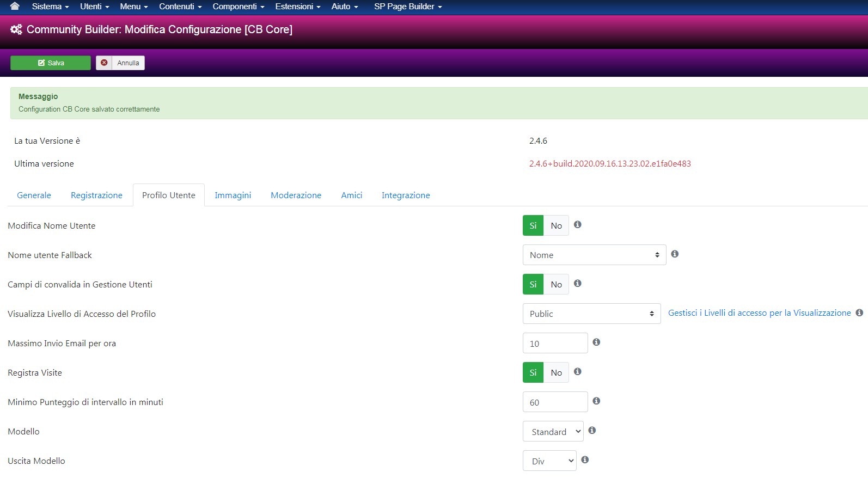Viewport: 868px width, 478px height.
Task: Switch to the Immagini tab
Action: [233, 195]
